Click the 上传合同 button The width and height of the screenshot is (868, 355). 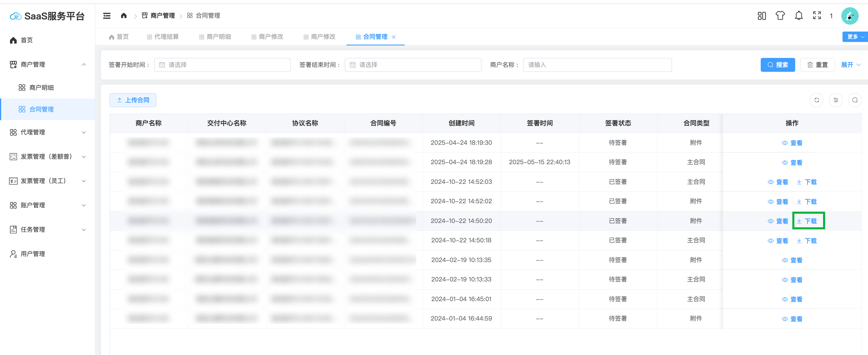pyautogui.click(x=133, y=100)
